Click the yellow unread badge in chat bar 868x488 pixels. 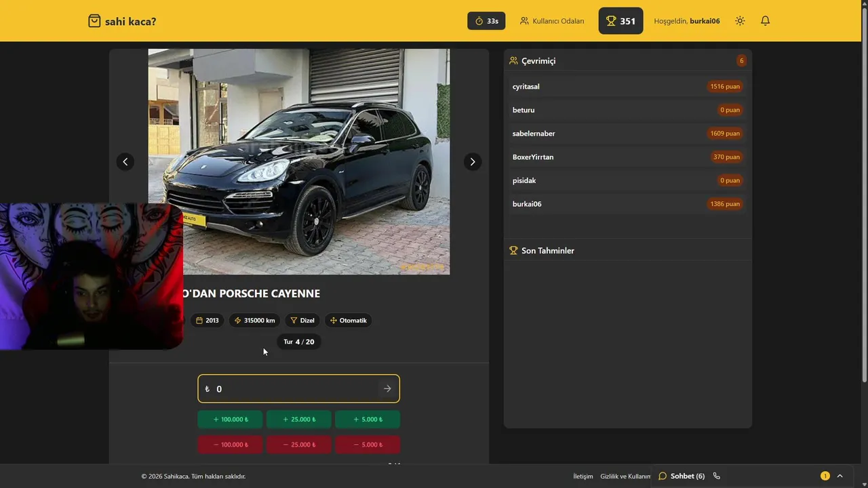click(x=825, y=476)
